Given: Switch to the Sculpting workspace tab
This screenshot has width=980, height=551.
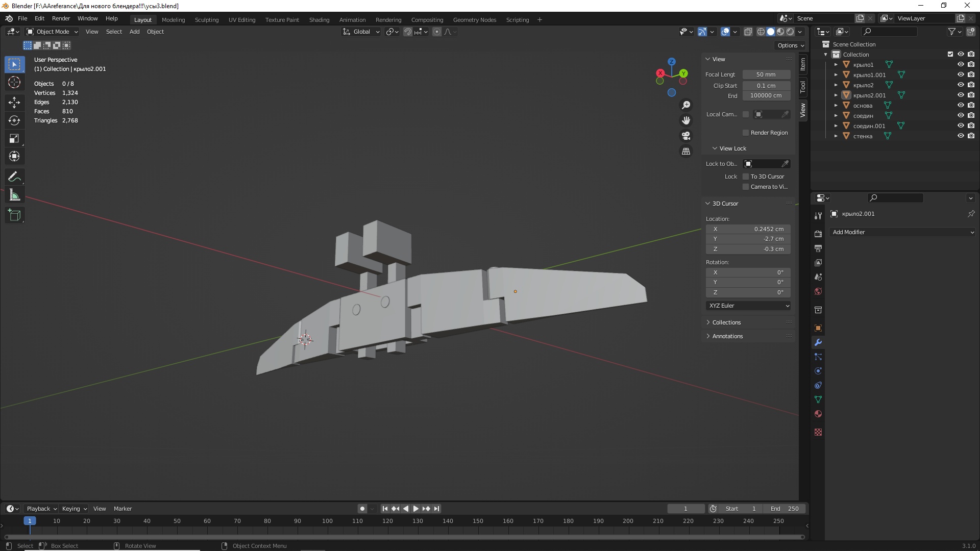Looking at the screenshot, I should [206, 20].
